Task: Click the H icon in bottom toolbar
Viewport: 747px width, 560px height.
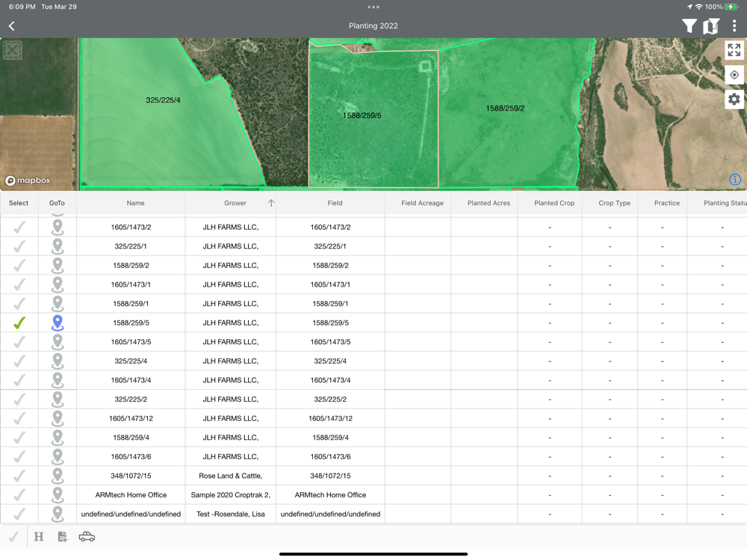Action: [39, 537]
